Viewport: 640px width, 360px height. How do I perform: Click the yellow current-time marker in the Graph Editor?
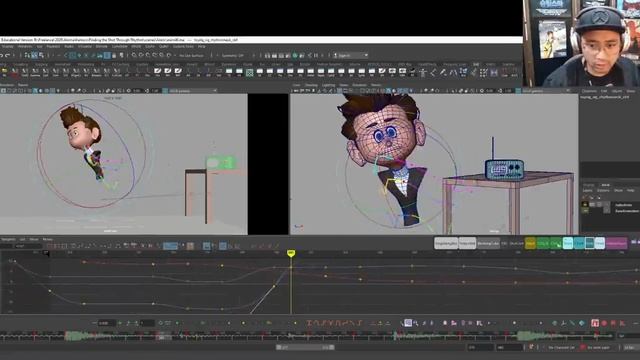tap(291, 253)
